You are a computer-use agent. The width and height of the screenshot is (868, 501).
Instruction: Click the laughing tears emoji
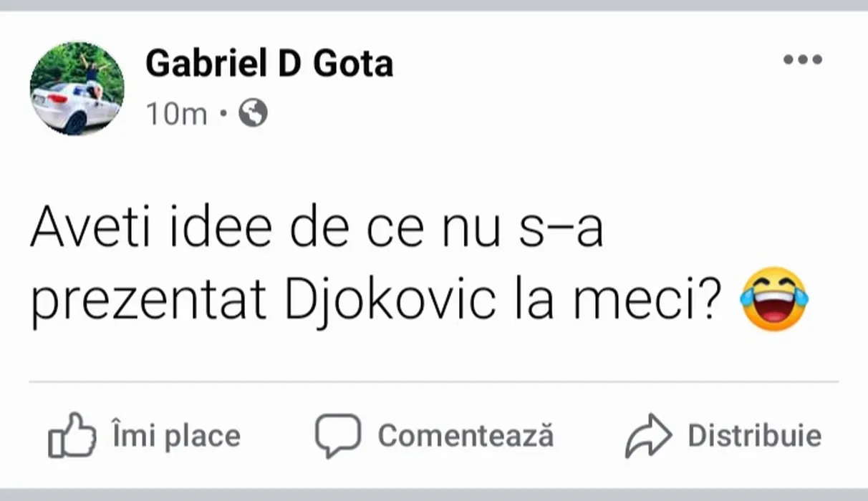(x=774, y=298)
